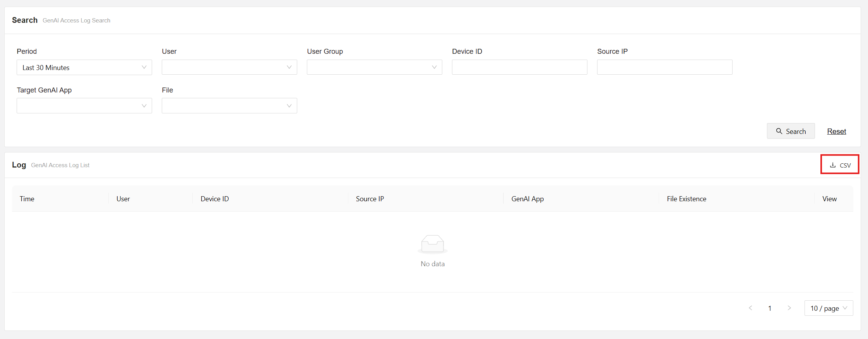Expand the Target GenAI App dropdown
Screen dimensions: 868x339
coord(84,106)
